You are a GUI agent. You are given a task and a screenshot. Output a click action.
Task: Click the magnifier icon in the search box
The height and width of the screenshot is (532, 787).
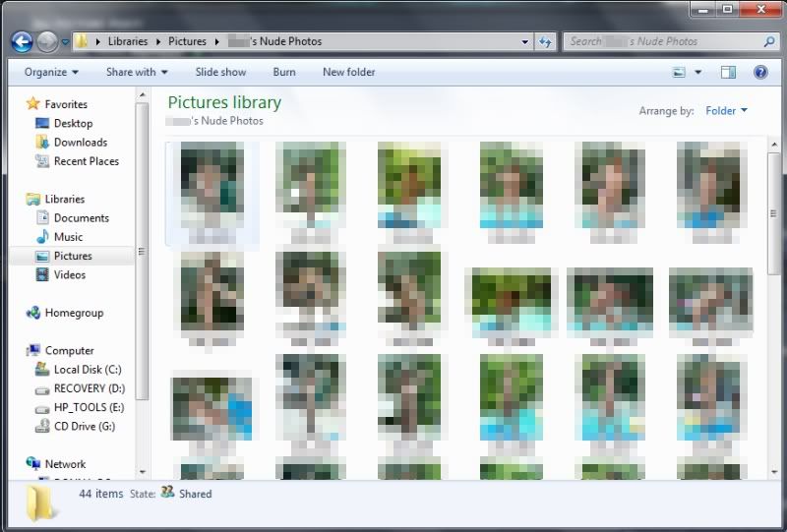[x=769, y=41]
